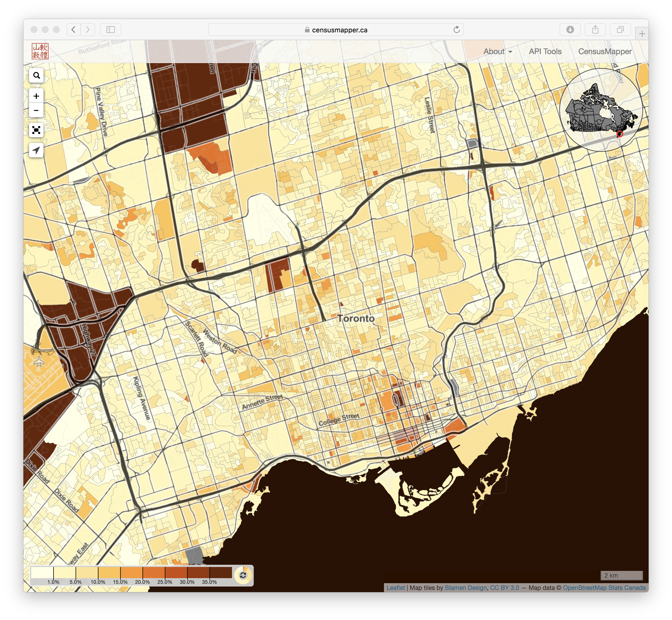Open the Leaflet attribution link
672x620 pixels.
pyautogui.click(x=395, y=588)
